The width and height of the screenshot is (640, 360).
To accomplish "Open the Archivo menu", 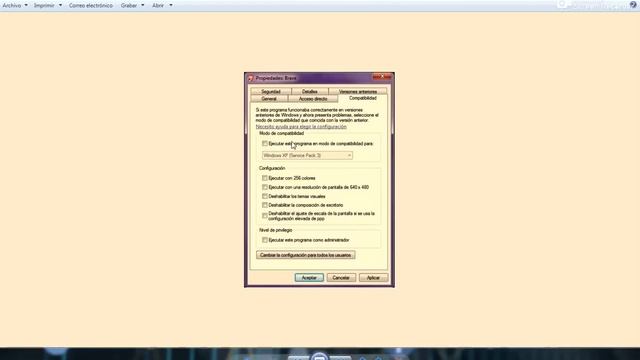I will pos(15,5).
